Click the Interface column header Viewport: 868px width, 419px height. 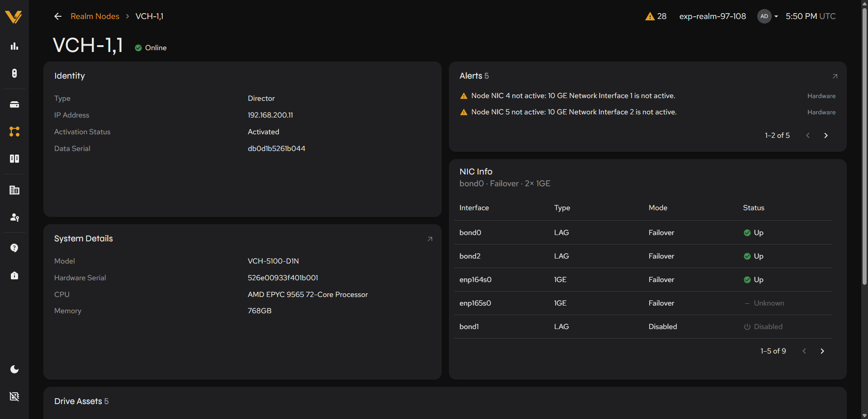(x=474, y=208)
